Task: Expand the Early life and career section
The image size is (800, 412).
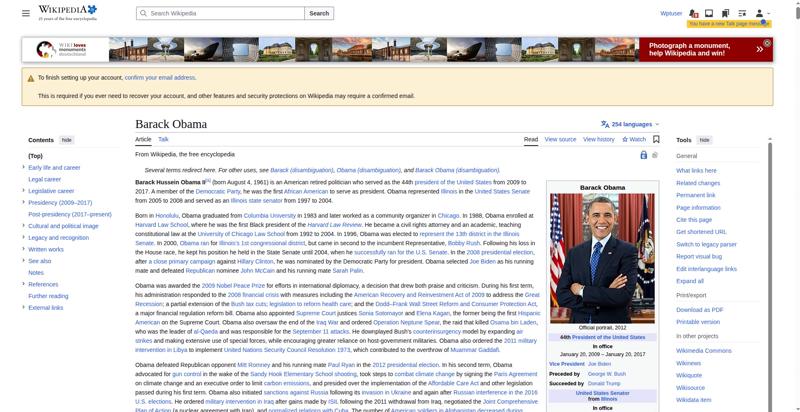Action: [x=23, y=167]
